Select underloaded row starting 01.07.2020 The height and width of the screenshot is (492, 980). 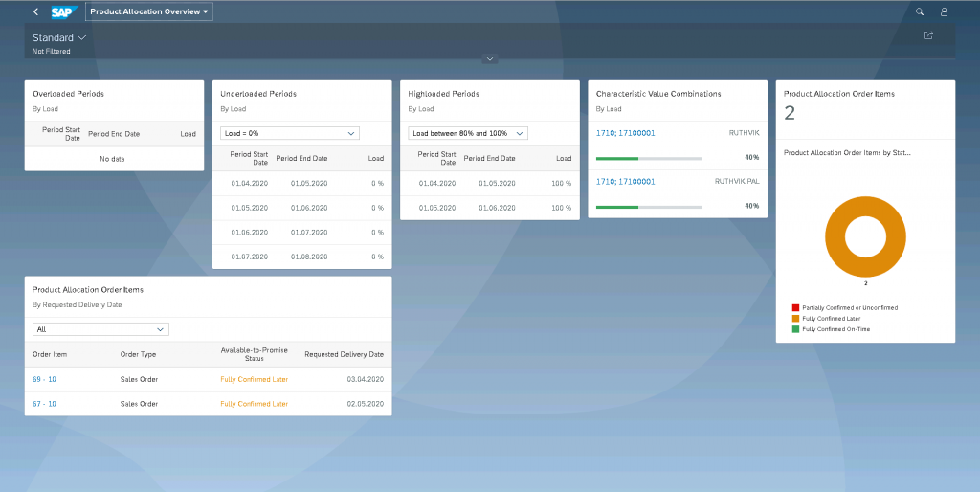[x=301, y=257]
